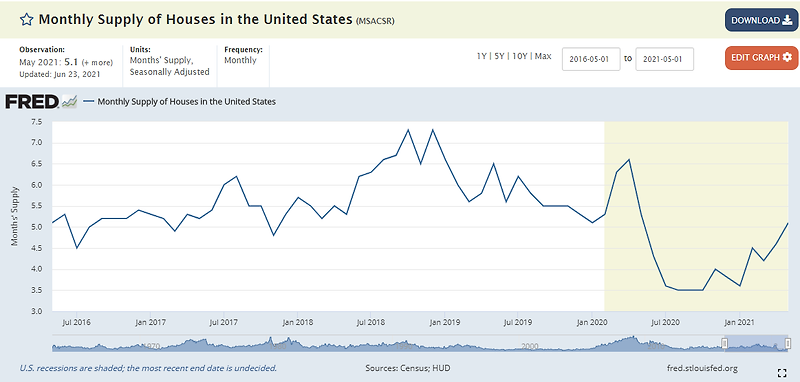Expand the (+ more) observation link
This screenshot has width=800, height=382.
pyautogui.click(x=97, y=63)
